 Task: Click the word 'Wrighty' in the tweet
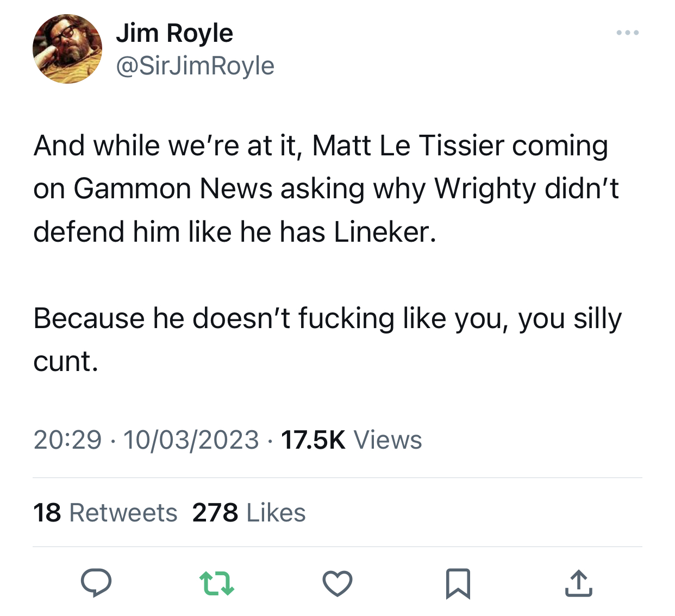click(x=485, y=188)
